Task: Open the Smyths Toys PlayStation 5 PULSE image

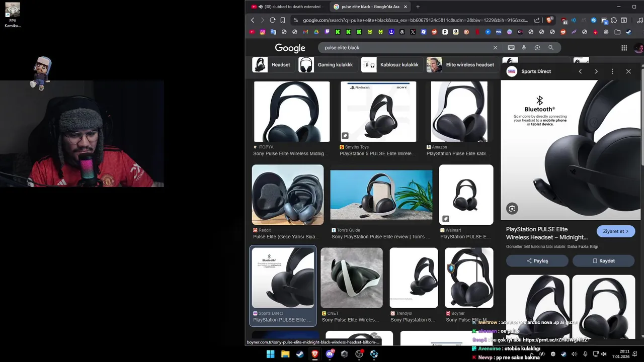Action: click(x=378, y=112)
